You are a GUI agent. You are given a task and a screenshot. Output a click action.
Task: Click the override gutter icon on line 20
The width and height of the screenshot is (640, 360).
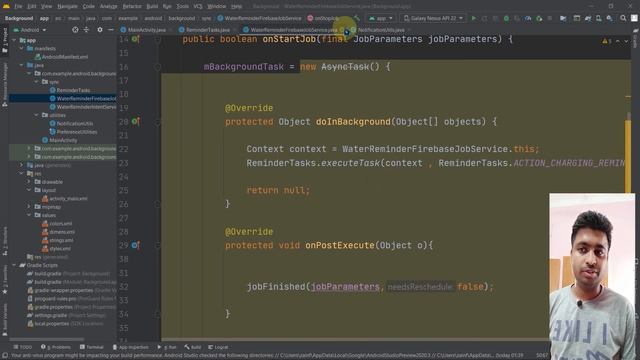tap(135, 122)
